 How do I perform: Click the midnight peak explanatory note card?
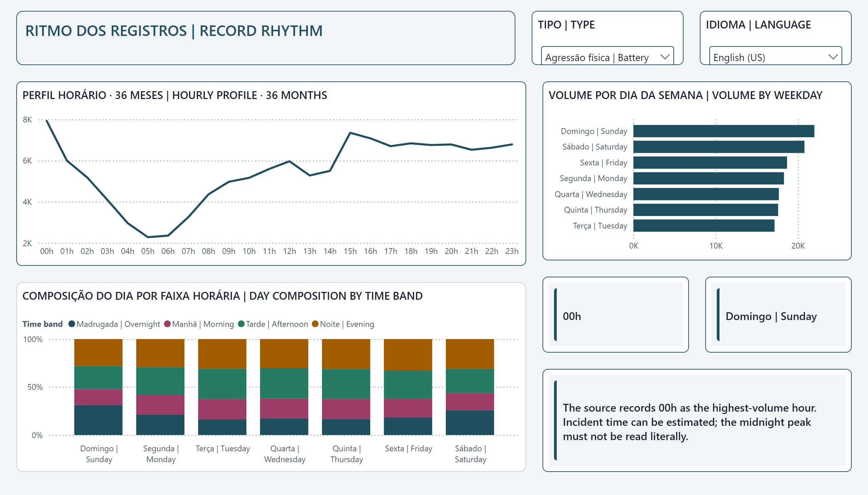697,420
